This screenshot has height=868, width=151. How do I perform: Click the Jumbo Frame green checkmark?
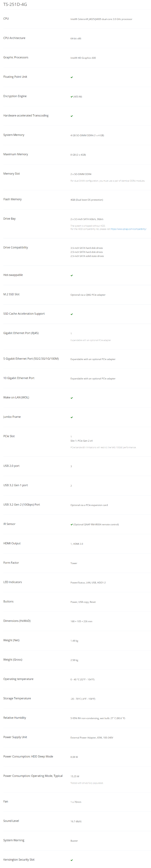coord(72,417)
